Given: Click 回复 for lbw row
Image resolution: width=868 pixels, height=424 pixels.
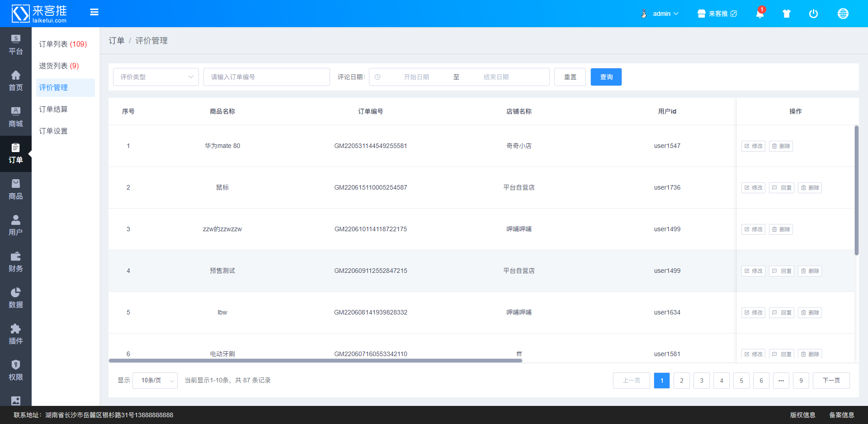Looking at the screenshot, I should [x=782, y=313].
